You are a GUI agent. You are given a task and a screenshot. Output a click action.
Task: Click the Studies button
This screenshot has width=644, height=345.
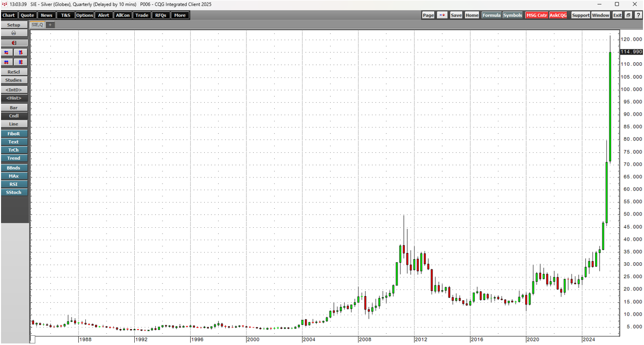coord(14,80)
